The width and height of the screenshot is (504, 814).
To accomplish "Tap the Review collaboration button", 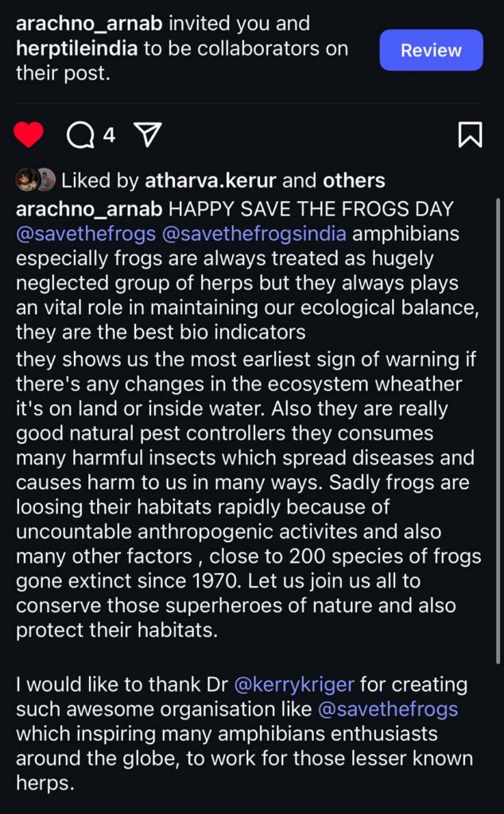I will [x=432, y=50].
